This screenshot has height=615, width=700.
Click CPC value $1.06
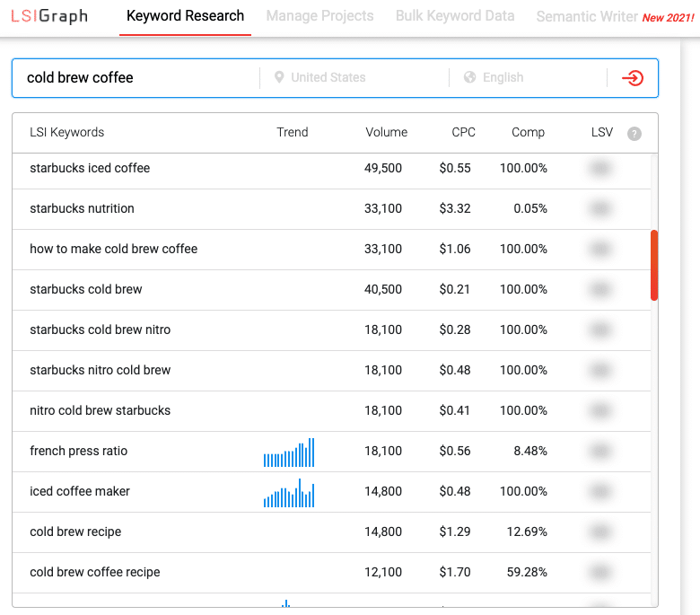tap(455, 249)
